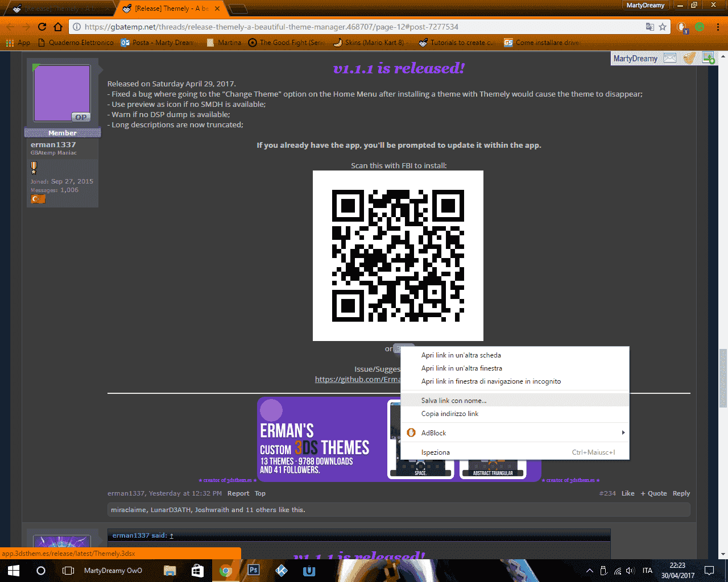Open the github.com issue tracker link
Viewport: 728px width, 582px height.
[358, 379]
